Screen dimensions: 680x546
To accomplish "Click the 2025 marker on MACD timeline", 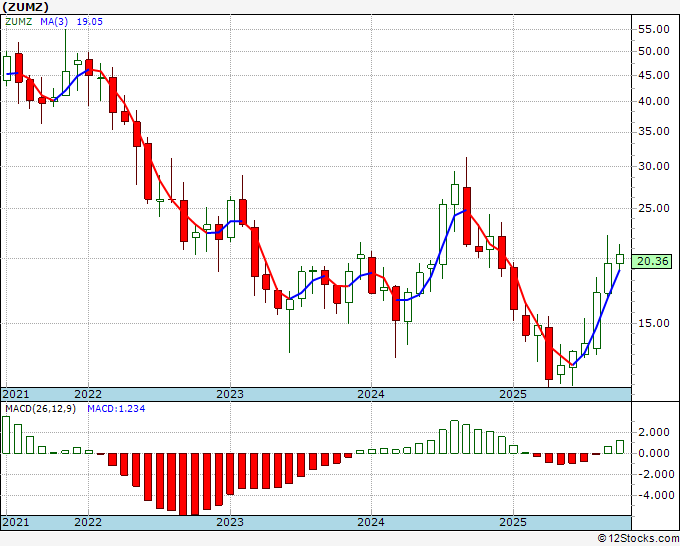I will pyautogui.click(x=513, y=522).
